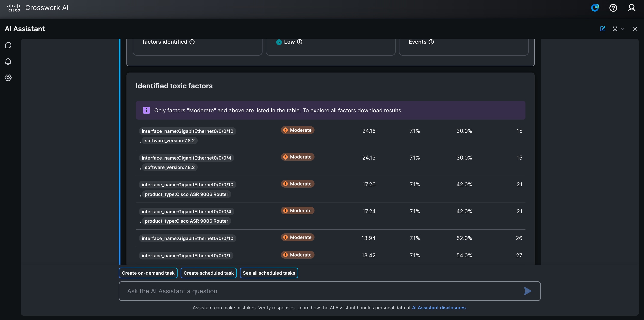Click the GigabitEthernet0/0/0/1 interface tag
The width and height of the screenshot is (644, 320).
tap(186, 255)
